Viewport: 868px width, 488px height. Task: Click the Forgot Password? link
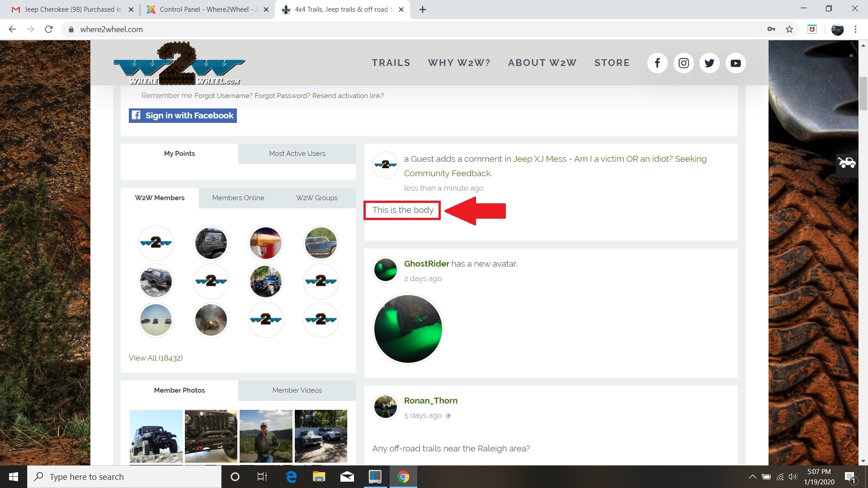282,96
